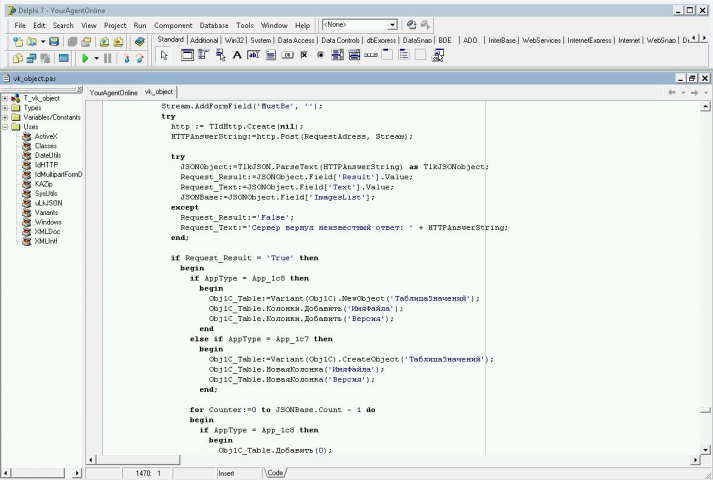Switch to the YourAgentOnline editor tab

114,93
